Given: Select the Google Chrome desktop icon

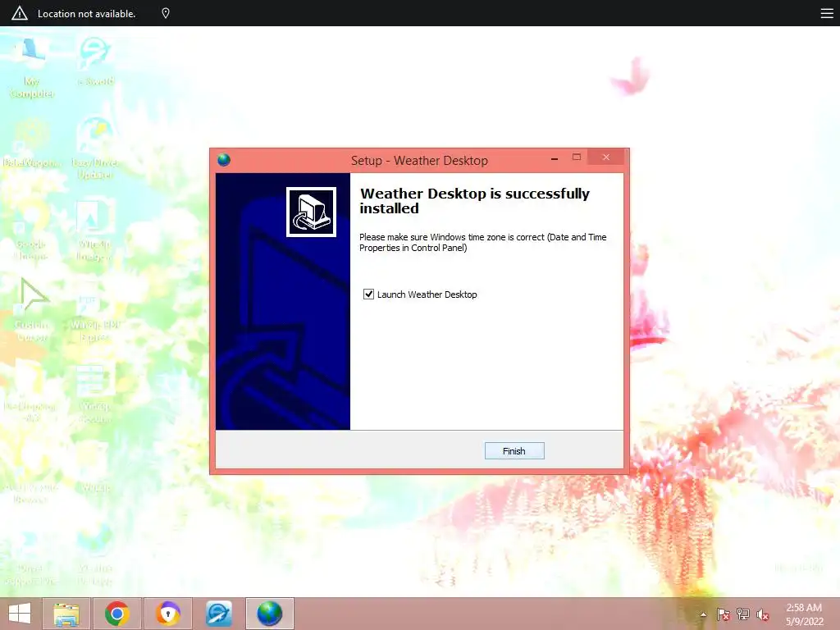Looking at the screenshot, I should 31,231.
